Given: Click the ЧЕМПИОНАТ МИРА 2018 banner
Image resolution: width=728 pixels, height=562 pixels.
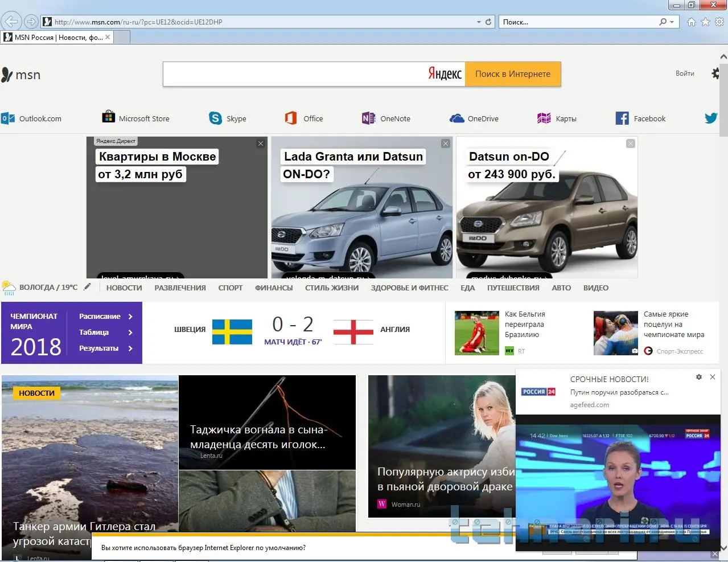Looking at the screenshot, I should (x=35, y=334).
